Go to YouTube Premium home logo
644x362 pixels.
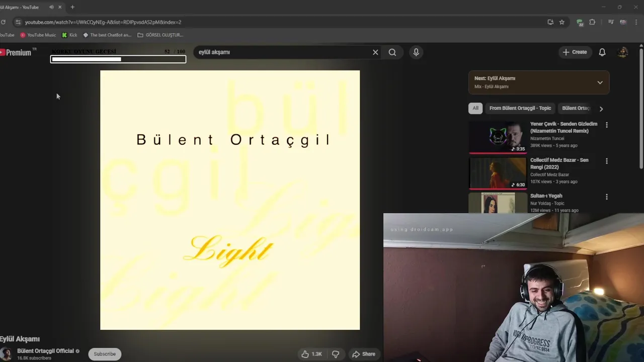click(18, 52)
